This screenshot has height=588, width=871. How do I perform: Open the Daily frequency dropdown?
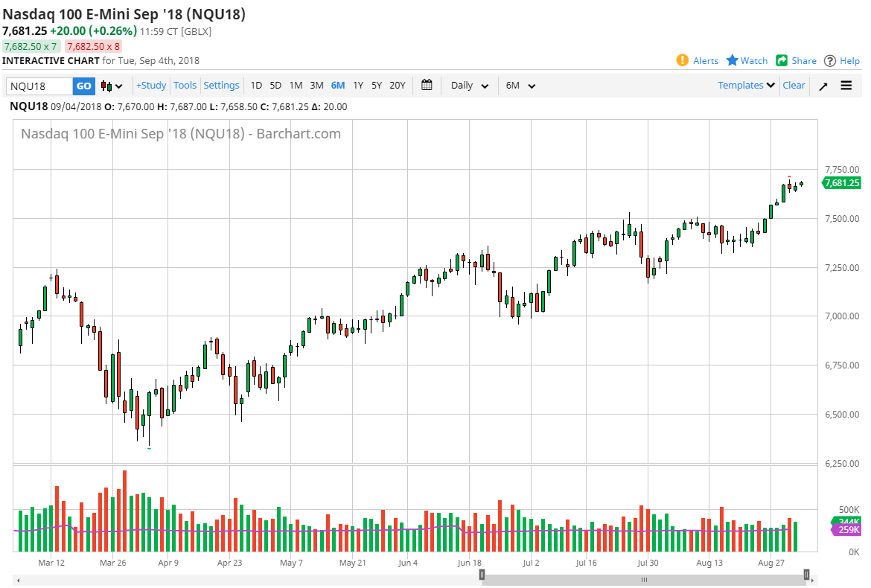468,86
